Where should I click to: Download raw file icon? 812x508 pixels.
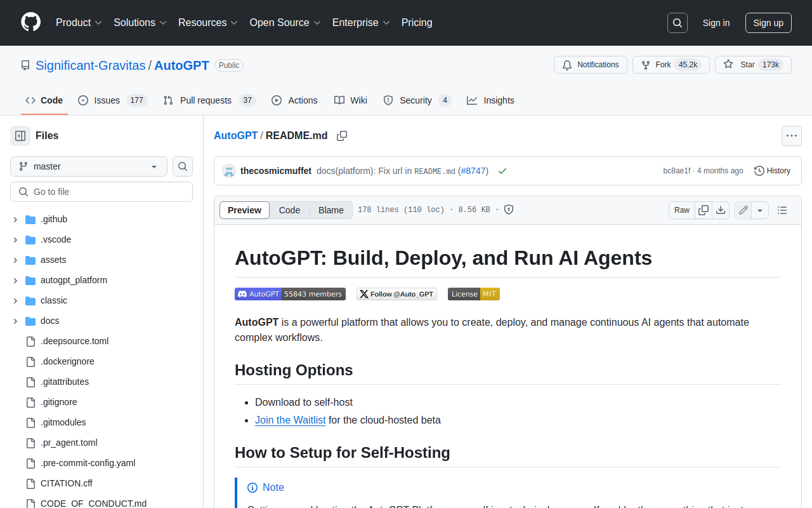tap(721, 210)
